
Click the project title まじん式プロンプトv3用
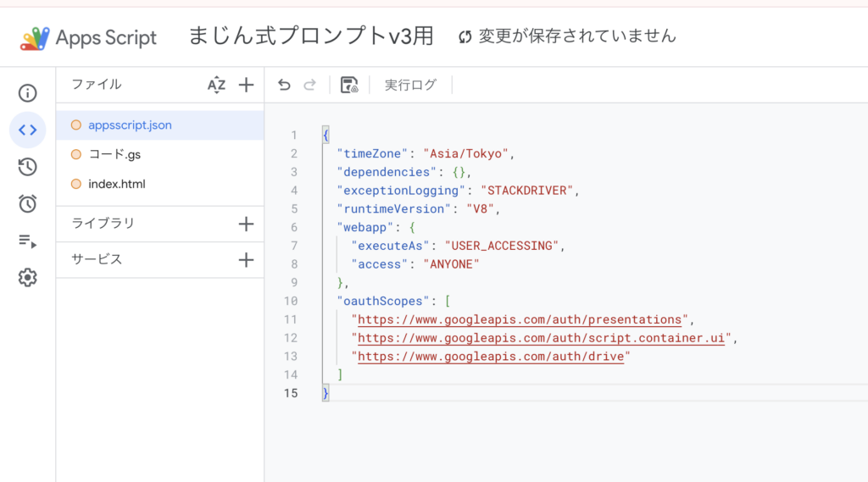[310, 36]
